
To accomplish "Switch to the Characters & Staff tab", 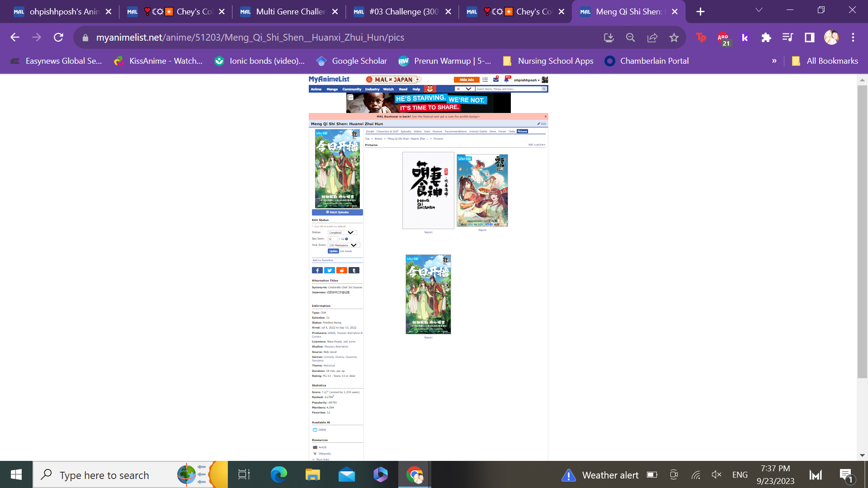I will click(387, 131).
